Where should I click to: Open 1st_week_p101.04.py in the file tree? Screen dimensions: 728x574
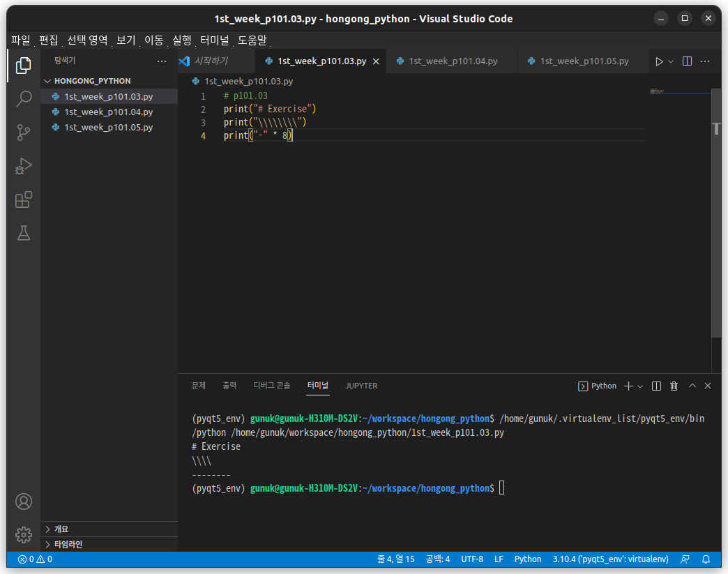[109, 112]
